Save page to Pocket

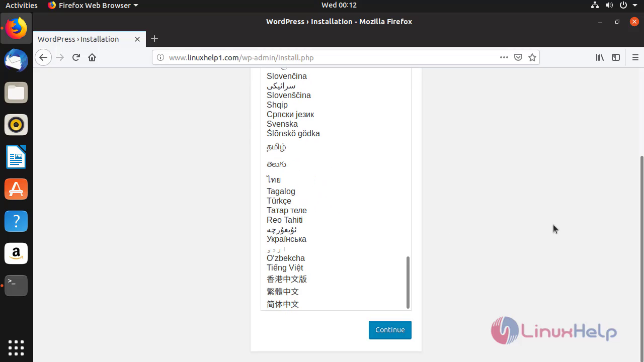pyautogui.click(x=518, y=57)
